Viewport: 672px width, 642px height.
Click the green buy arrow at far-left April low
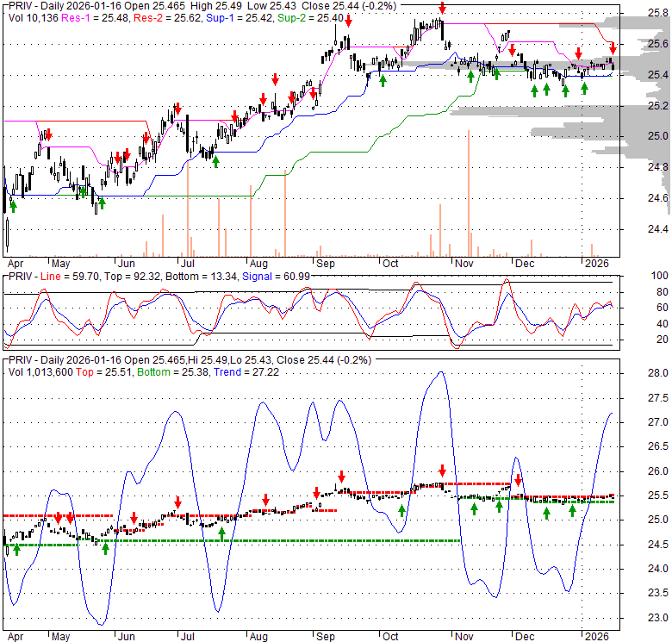(x=13, y=205)
